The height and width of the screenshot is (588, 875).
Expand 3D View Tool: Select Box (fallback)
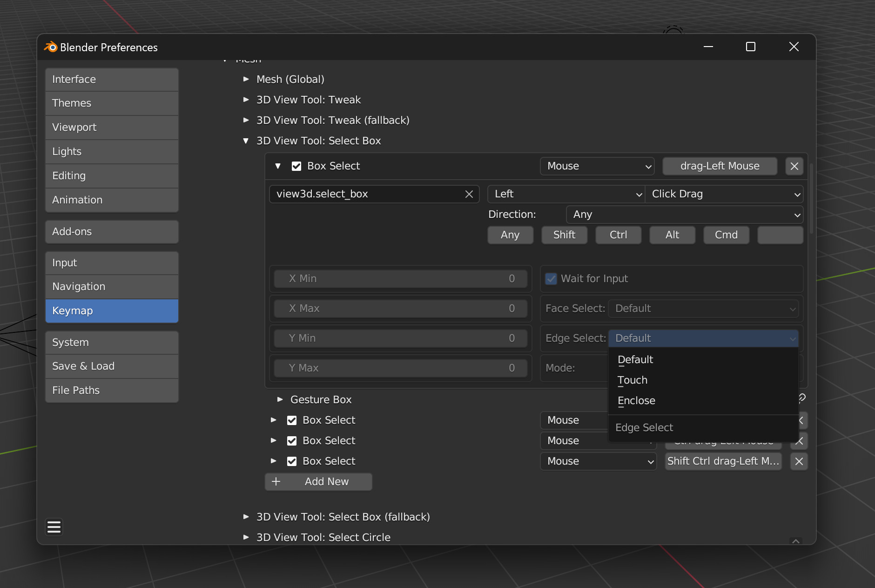[246, 517]
